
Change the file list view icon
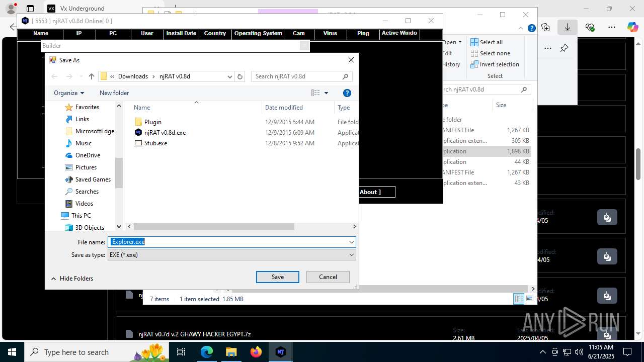coord(315,93)
